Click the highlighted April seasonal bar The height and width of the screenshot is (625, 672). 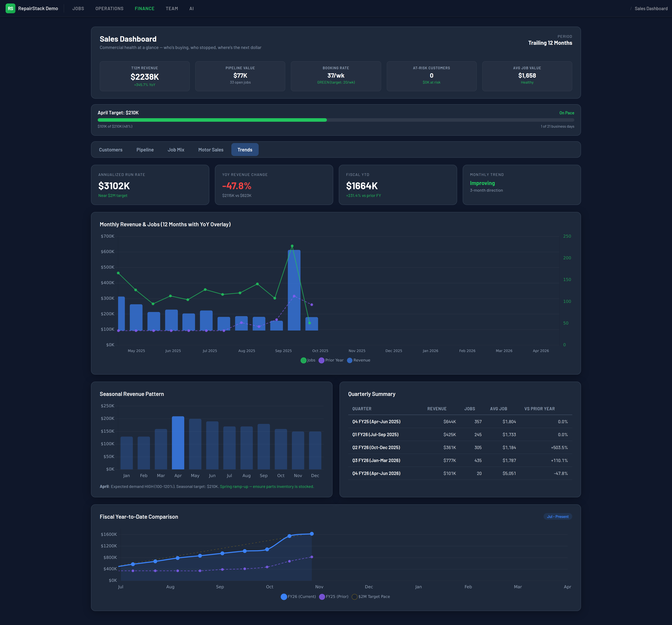[x=178, y=443]
